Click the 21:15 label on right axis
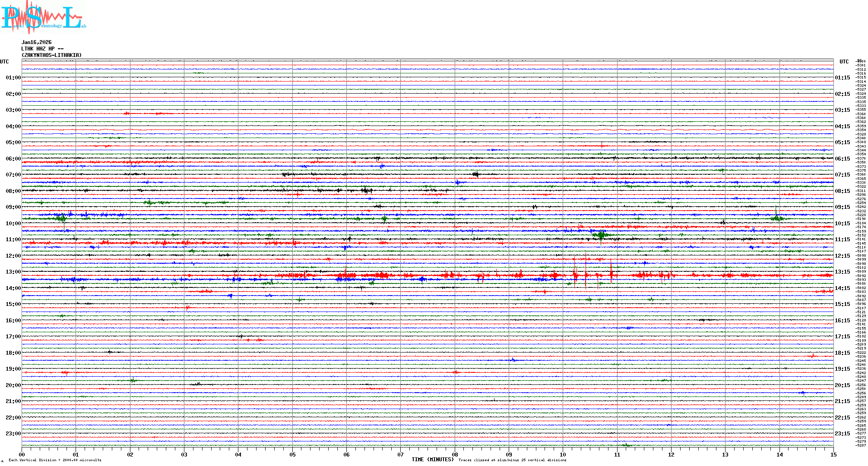Viewport: 868px width, 466px height. point(842,401)
